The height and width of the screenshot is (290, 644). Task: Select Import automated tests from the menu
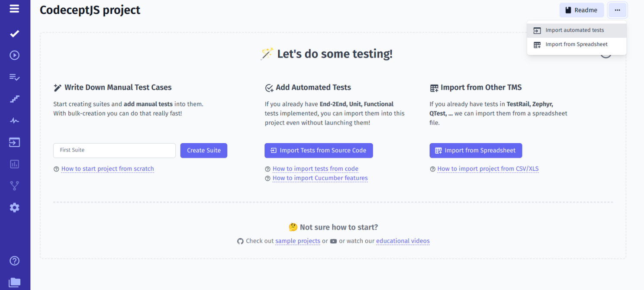click(575, 30)
